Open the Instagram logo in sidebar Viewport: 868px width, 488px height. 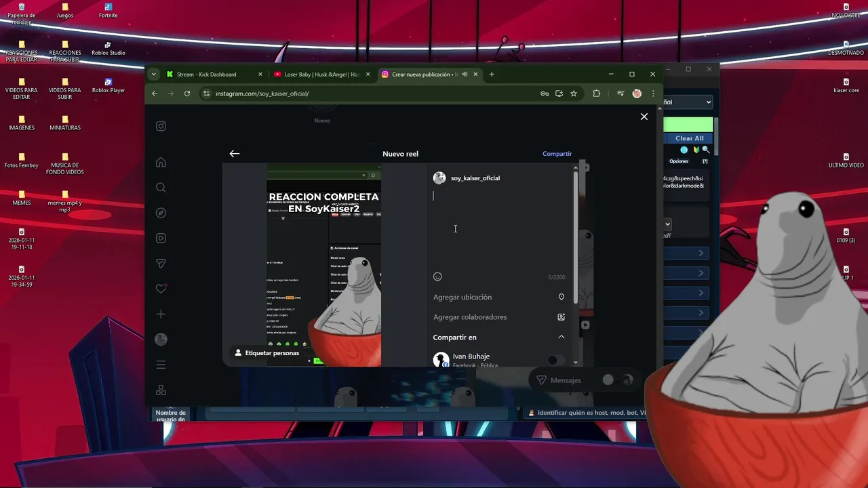pyautogui.click(x=161, y=126)
